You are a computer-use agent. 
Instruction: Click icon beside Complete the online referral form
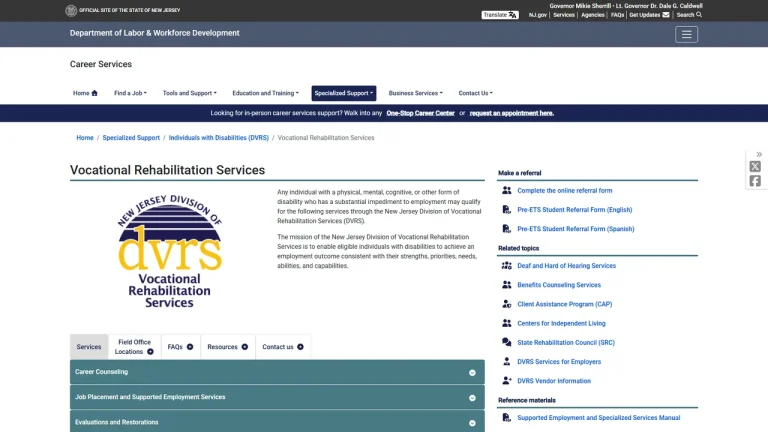click(506, 191)
